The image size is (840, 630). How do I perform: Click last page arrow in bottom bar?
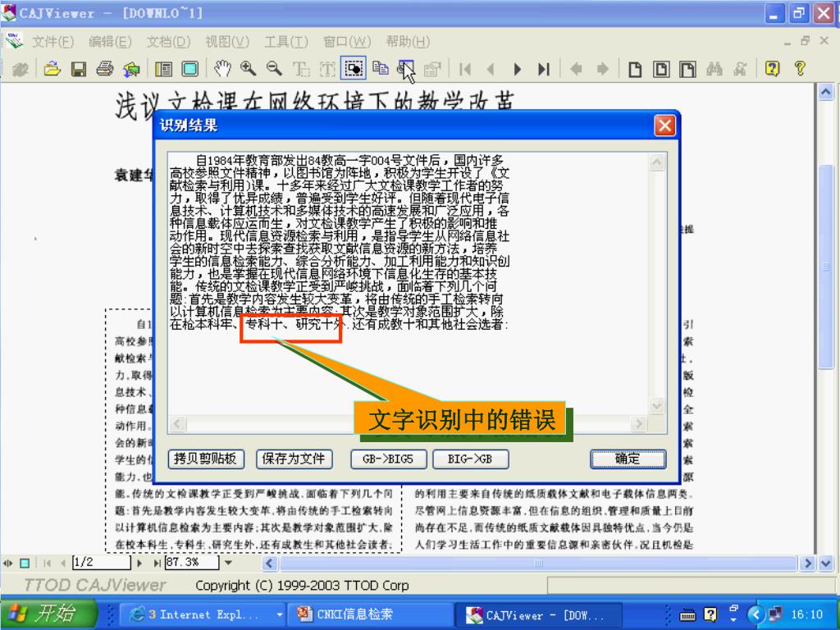[157, 563]
